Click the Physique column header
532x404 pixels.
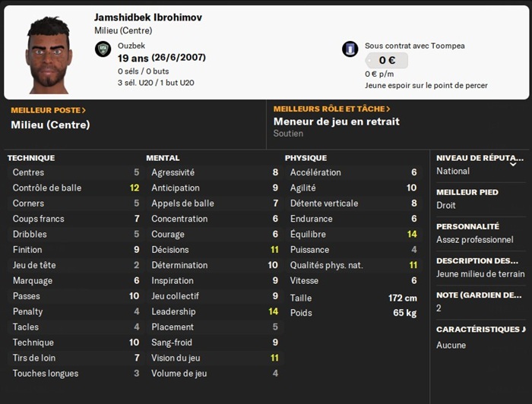[x=306, y=158]
